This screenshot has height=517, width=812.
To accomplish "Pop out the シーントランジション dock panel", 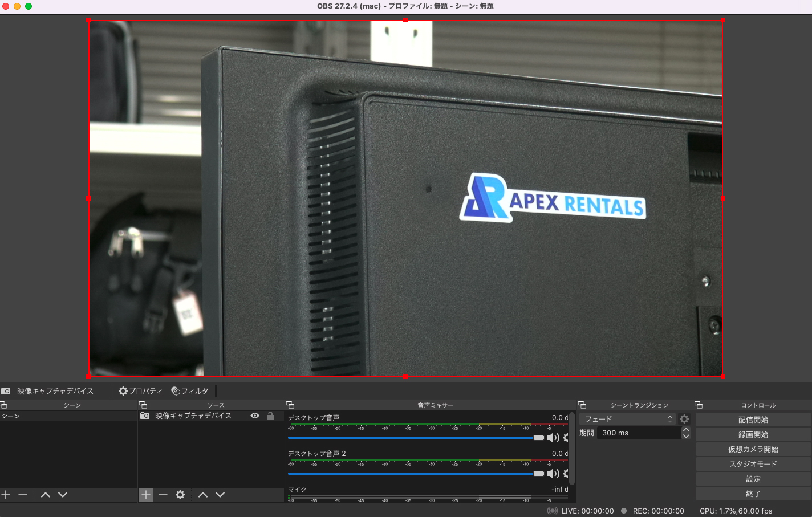I will pos(582,405).
